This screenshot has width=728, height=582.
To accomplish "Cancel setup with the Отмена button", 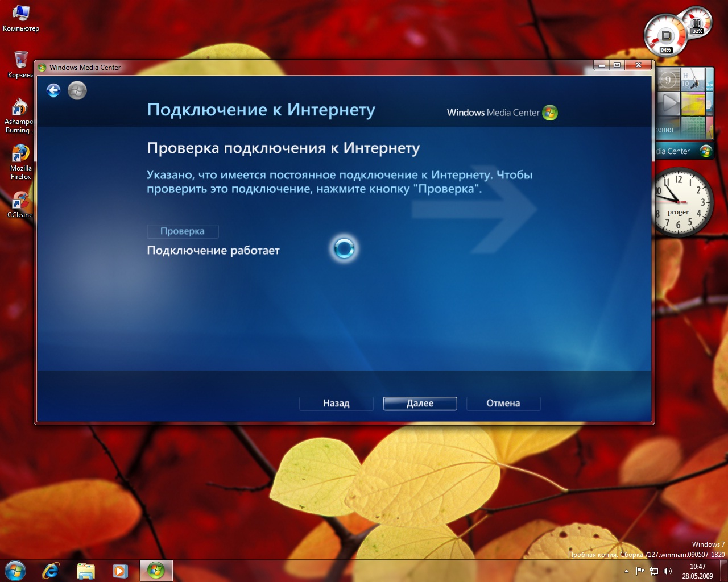I will (503, 404).
